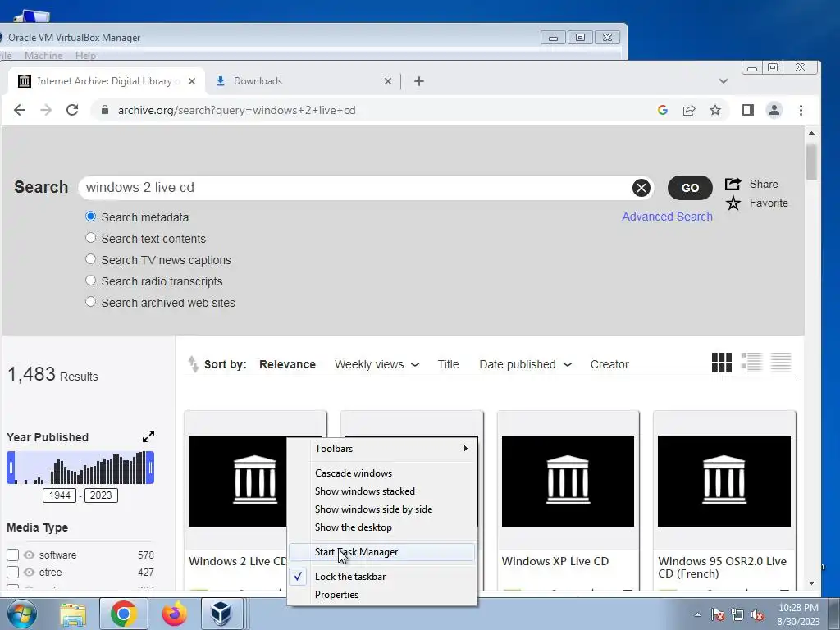
Task: Open Windows Start menu
Action: pos(22,614)
